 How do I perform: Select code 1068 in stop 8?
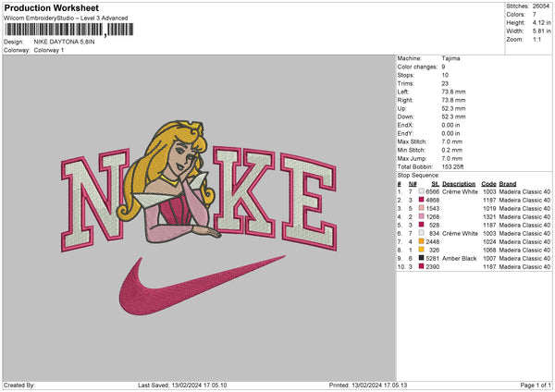(489, 251)
